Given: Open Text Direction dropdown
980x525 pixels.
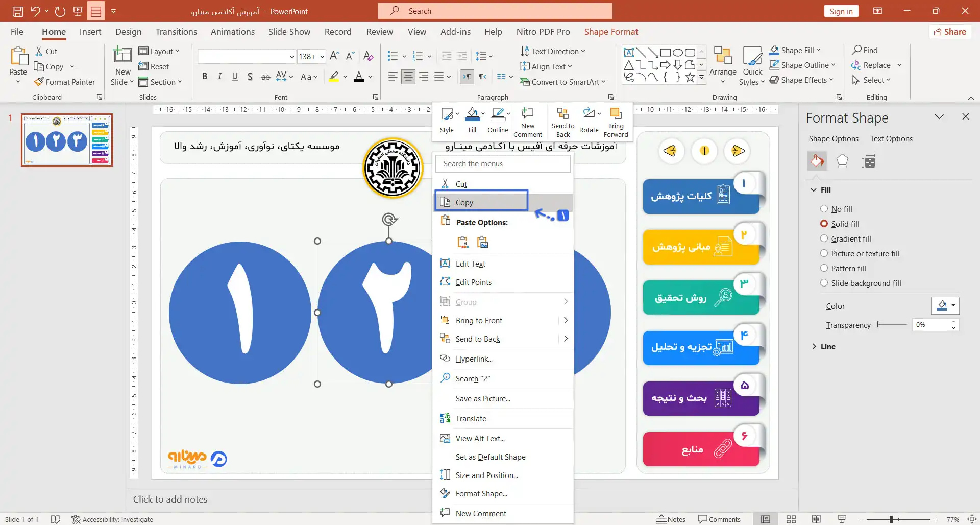Looking at the screenshot, I should pyautogui.click(x=553, y=51).
